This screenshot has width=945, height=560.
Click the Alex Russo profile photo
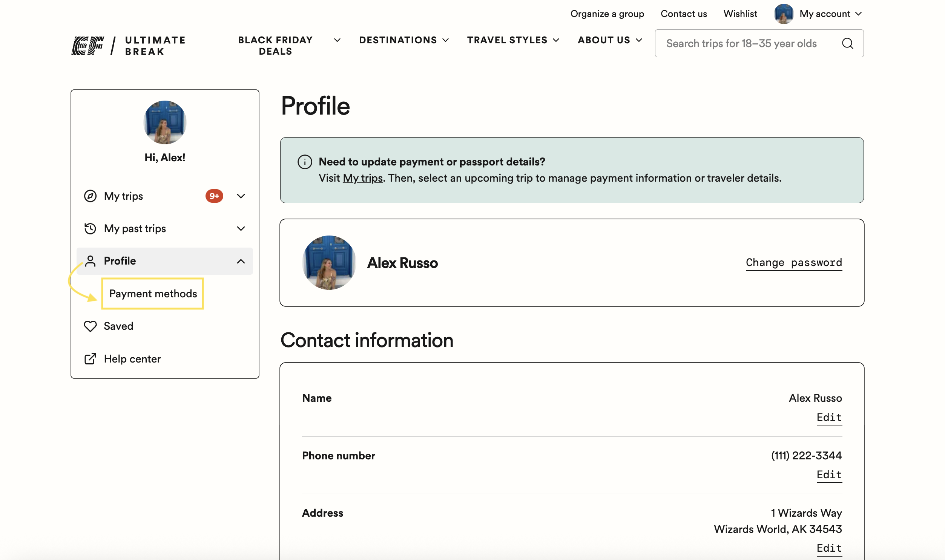click(x=329, y=263)
